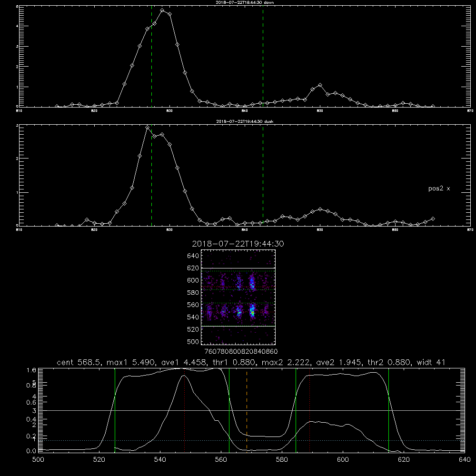This screenshot has width=476, height=476.
Task: Click the bottom plot x-axis label '500'
Action: [38, 460]
